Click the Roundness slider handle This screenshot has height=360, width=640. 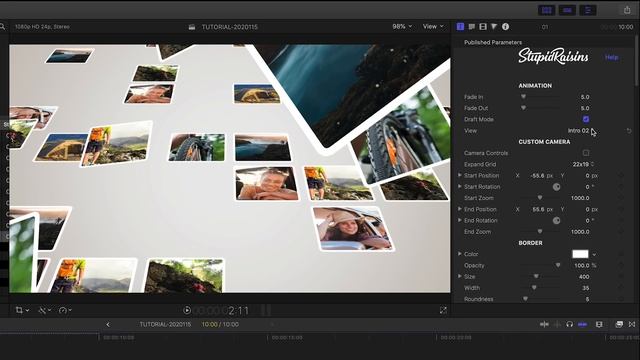click(x=525, y=299)
